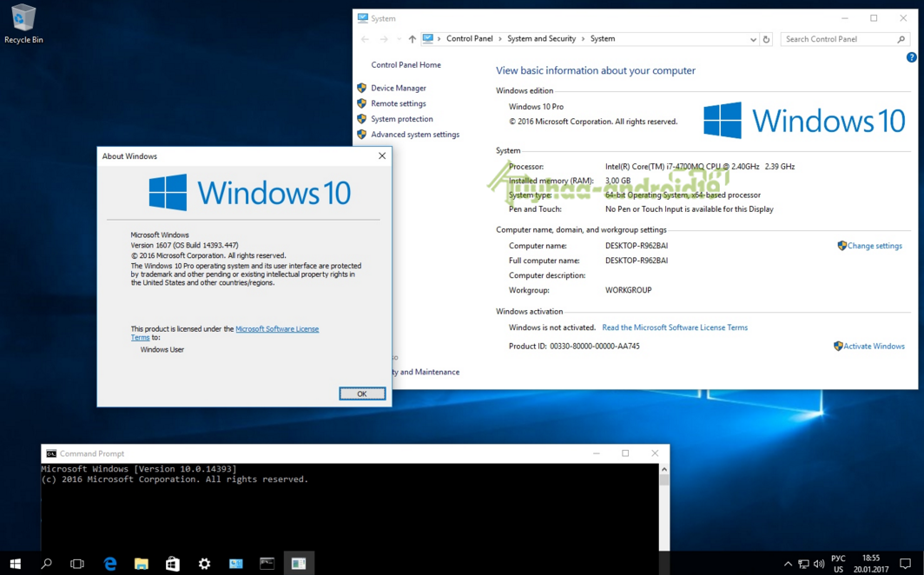Image resolution: width=924 pixels, height=575 pixels.
Task: Click OK in About Windows dialog
Action: point(362,393)
